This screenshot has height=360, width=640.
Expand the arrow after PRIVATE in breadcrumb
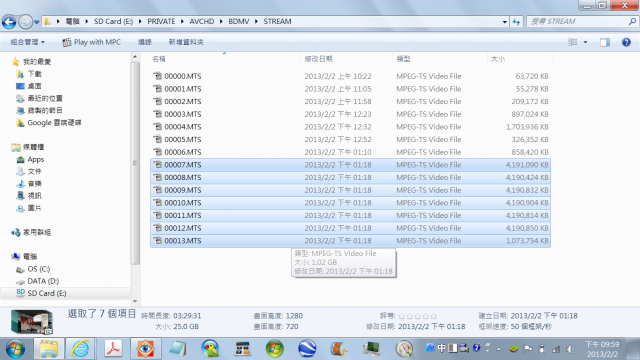pos(182,22)
